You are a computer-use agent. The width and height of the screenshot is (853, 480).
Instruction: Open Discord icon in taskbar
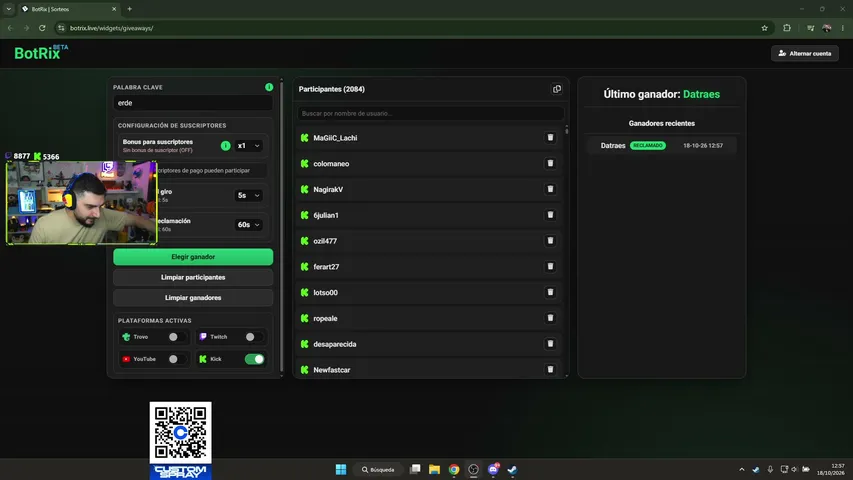pyautogui.click(x=493, y=469)
